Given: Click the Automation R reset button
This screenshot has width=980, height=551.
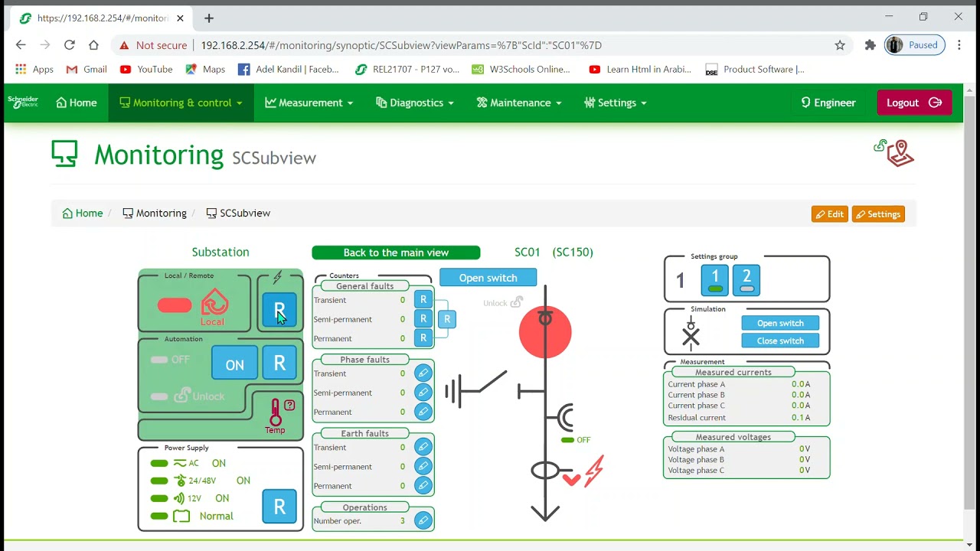Looking at the screenshot, I should click(279, 363).
